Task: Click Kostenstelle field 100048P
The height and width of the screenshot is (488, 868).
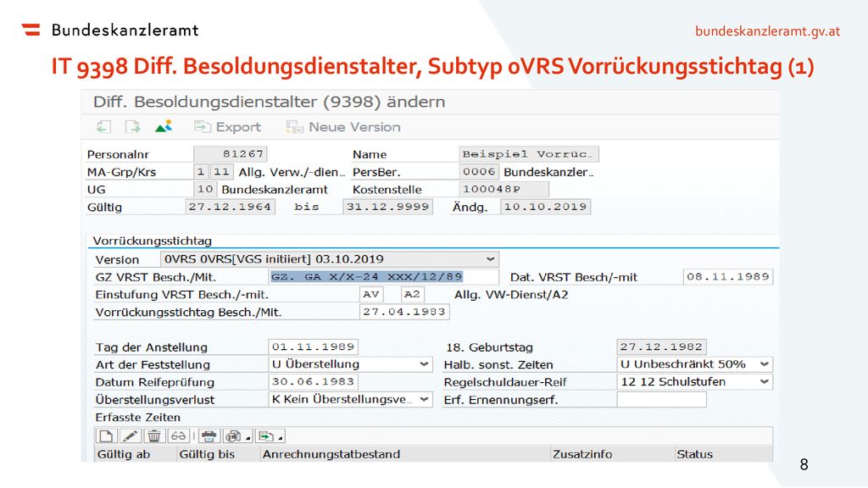Action: [x=504, y=189]
